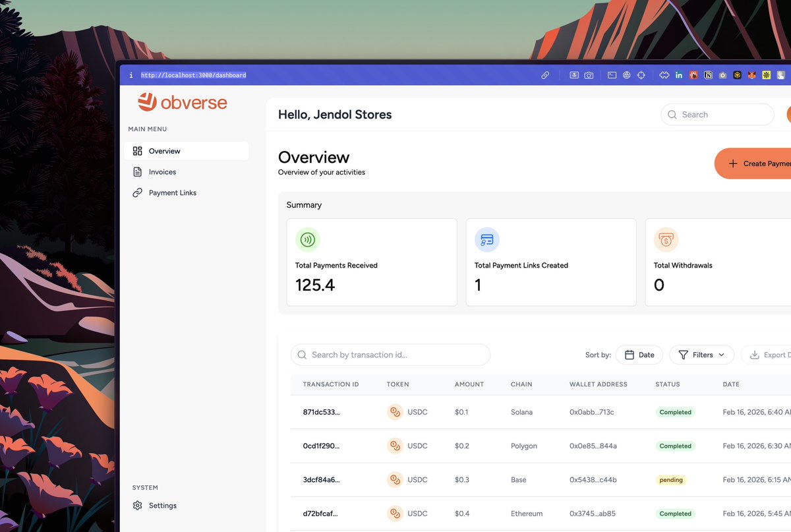Click the browser URL address bar
The height and width of the screenshot is (532, 791).
(x=193, y=76)
